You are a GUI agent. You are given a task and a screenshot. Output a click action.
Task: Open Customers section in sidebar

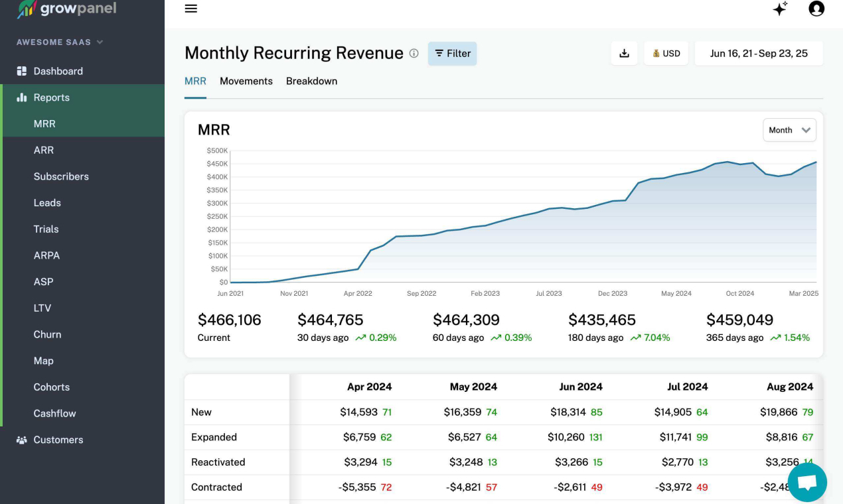(58, 440)
